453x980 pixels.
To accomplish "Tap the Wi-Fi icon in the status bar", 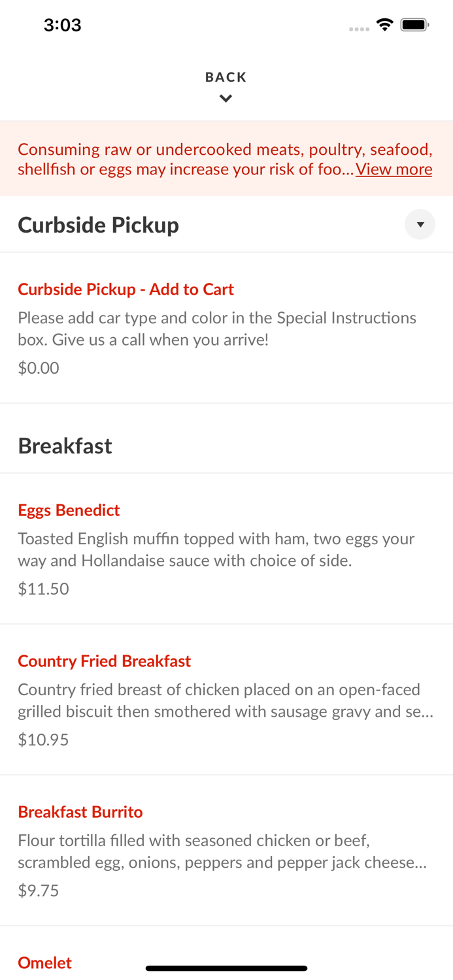I will click(385, 24).
